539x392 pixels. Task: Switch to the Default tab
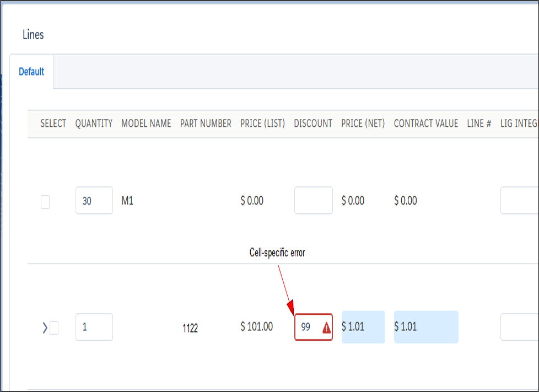click(x=31, y=72)
